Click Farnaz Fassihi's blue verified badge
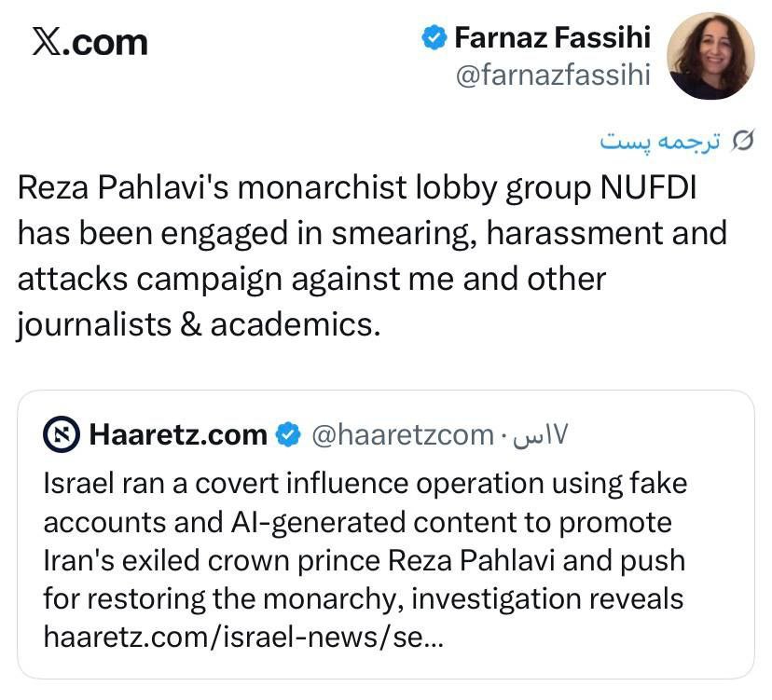Viewport: 772px width, 700px height. 434,38
